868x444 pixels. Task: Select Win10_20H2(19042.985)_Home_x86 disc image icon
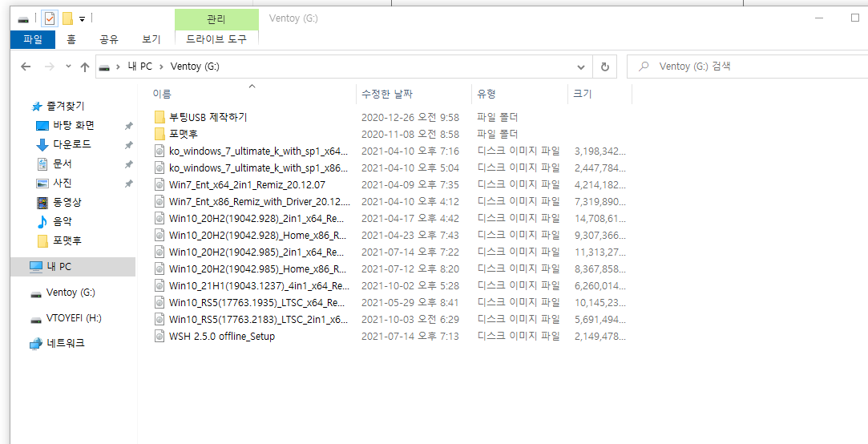[x=159, y=268]
